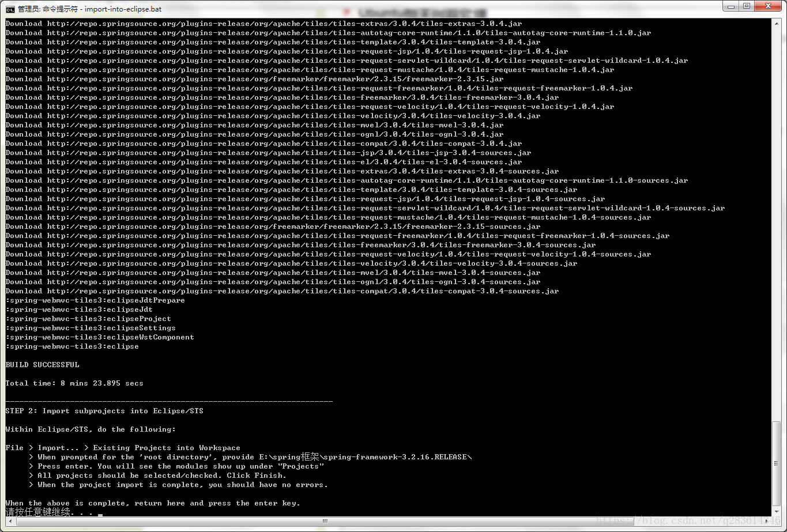Viewport: 787px width, 532px height.
Task: Click the 'When the above is complete, return here' line
Action: click(x=153, y=503)
